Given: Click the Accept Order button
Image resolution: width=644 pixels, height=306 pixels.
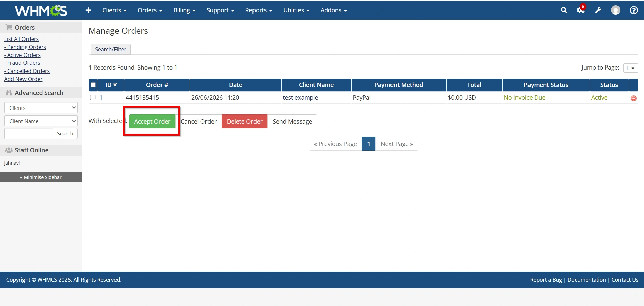Looking at the screenshot, I should [x=152, y=122].
